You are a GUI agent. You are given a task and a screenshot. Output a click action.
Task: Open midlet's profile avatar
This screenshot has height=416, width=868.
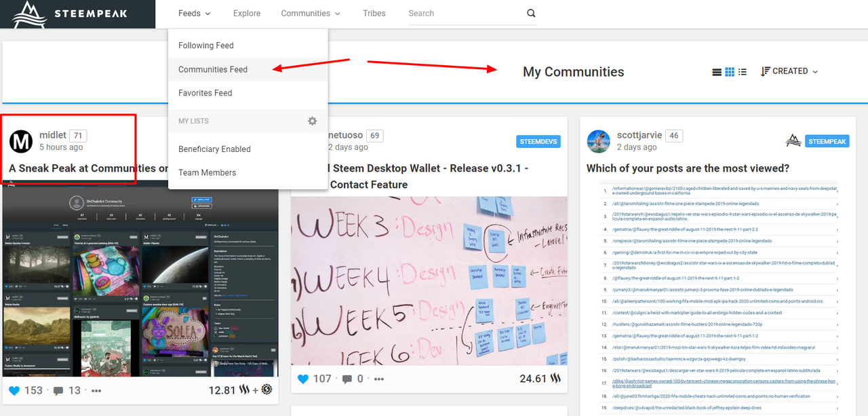[x=21, y=141]
